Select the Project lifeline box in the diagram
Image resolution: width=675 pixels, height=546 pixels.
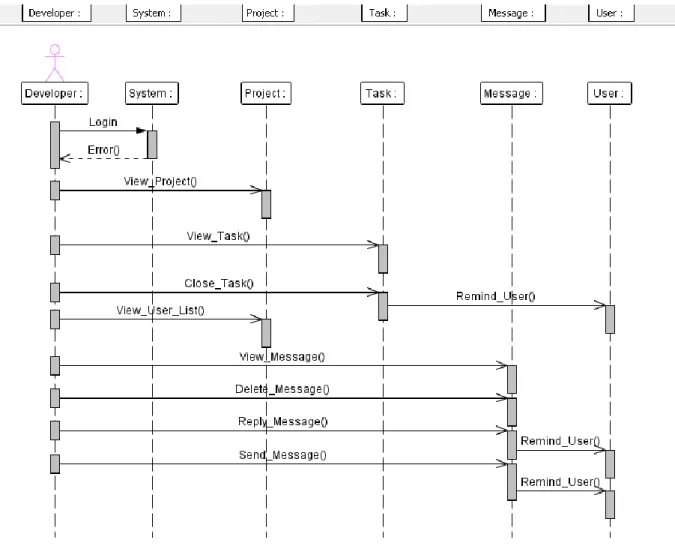tap(266, 93)
